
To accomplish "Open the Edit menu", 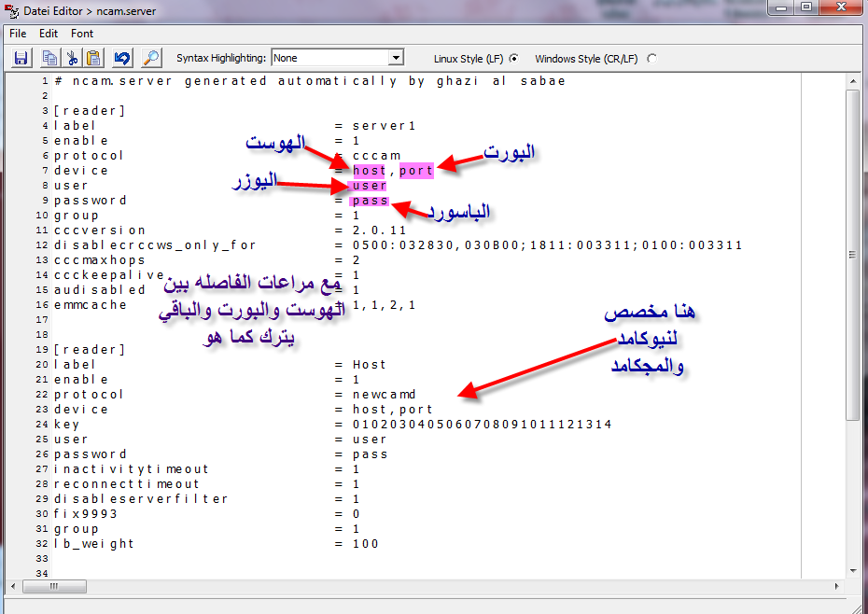I will [x=49, y=34].
